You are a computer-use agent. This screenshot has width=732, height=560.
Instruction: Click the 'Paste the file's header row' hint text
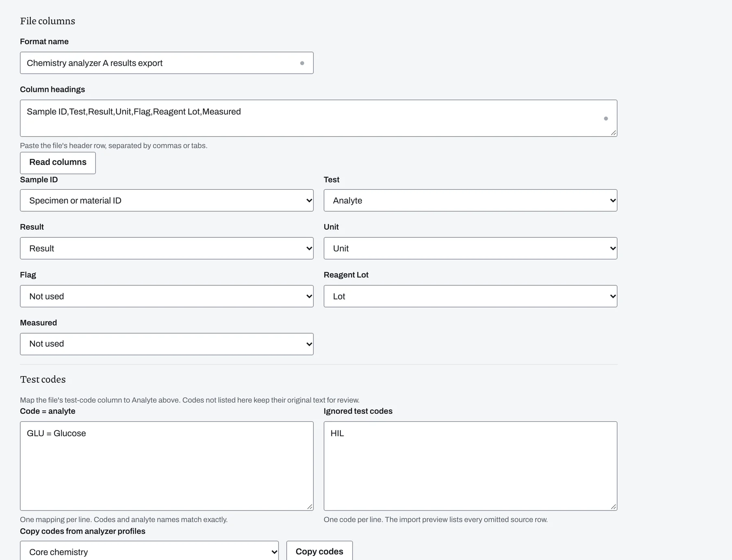(x=113, y=145)
